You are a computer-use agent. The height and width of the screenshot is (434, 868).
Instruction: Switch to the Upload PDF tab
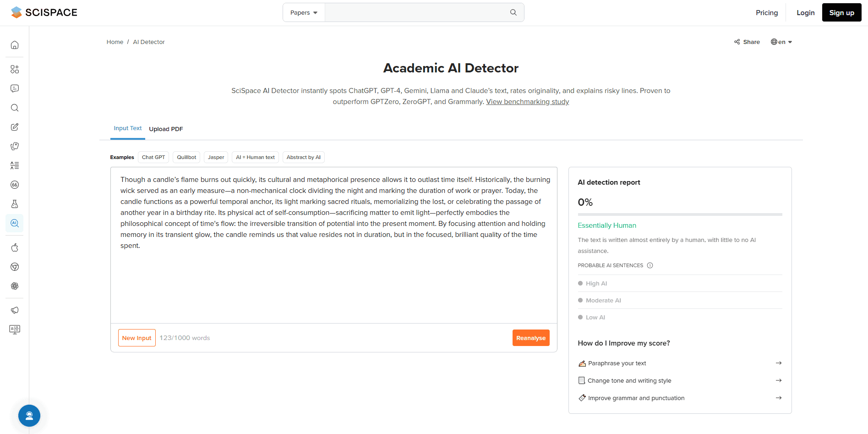pos(166,129)
